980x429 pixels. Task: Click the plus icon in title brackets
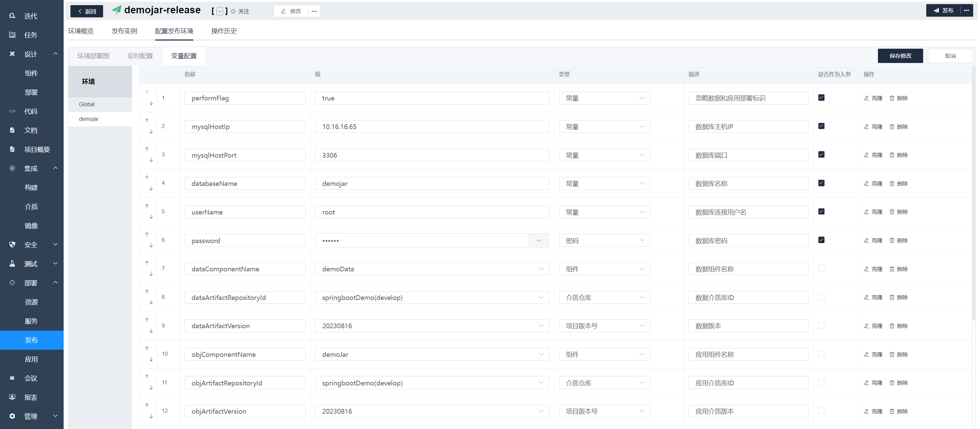[219, 12]
